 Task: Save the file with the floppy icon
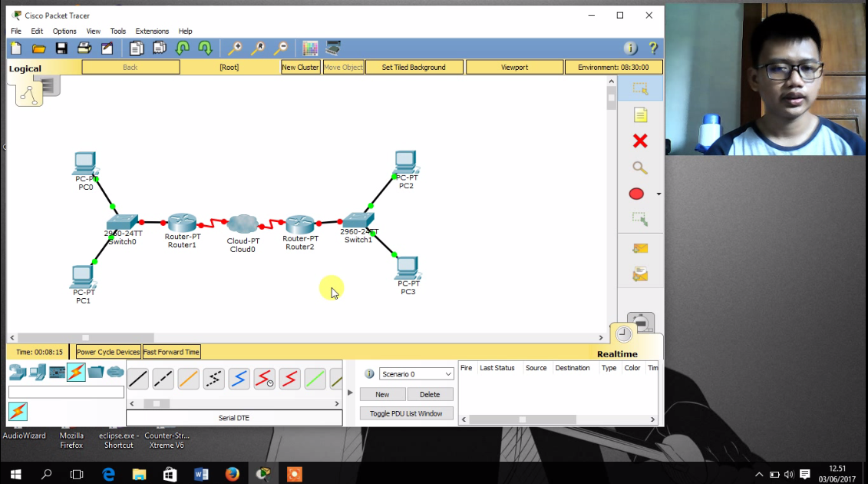(61, 49)
